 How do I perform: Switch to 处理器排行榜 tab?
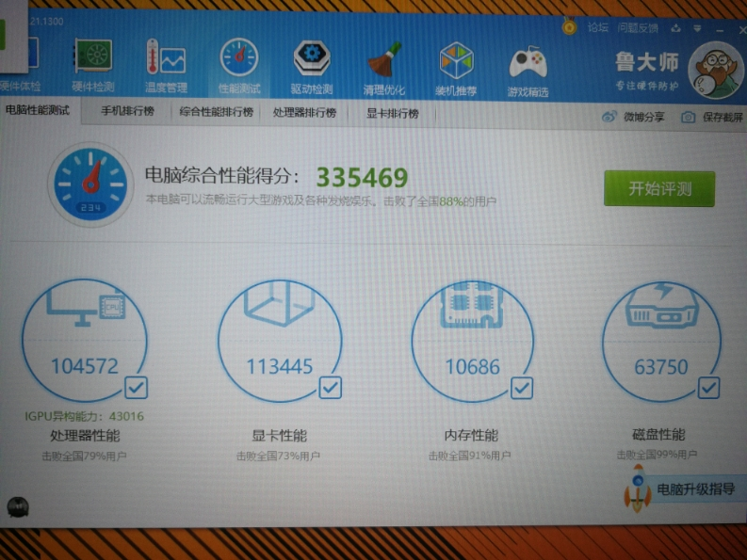click(x=304, y=113)
